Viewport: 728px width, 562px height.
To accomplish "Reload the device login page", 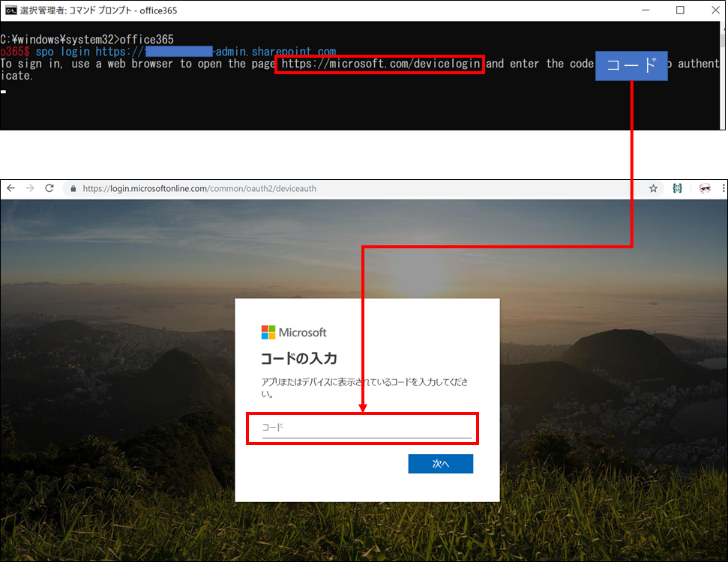I will pos(49,188).
